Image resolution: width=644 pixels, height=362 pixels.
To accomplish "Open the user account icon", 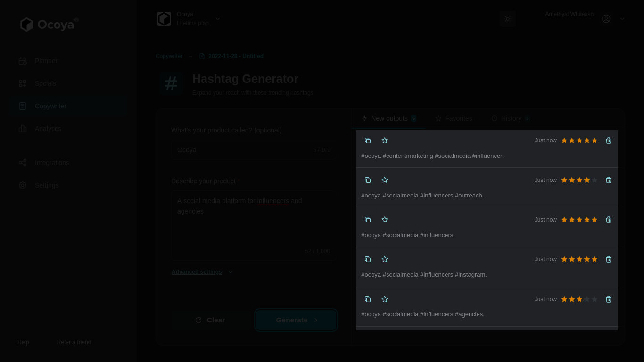I will click(x=606, y=19).
